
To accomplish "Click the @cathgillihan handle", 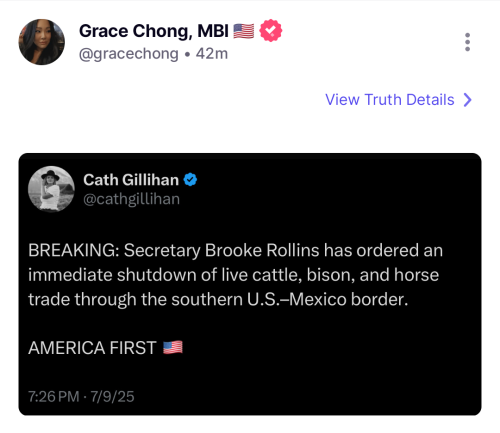I will 132,199.
